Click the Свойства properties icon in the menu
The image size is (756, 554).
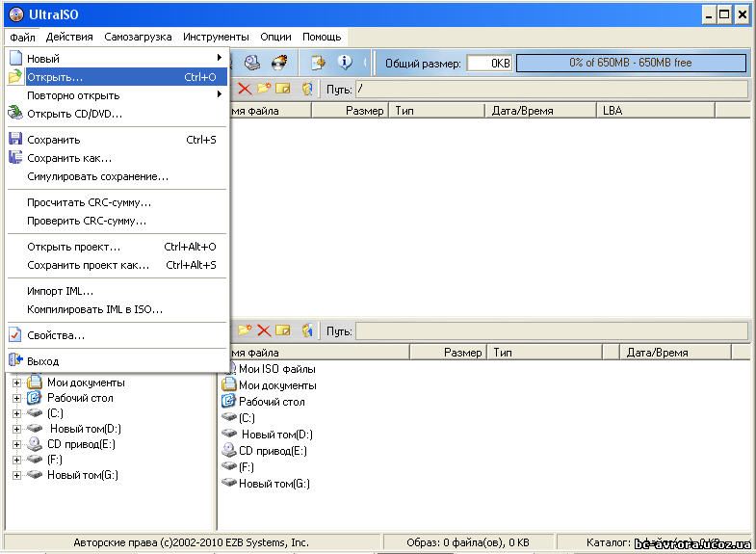[x=15, y=335]
